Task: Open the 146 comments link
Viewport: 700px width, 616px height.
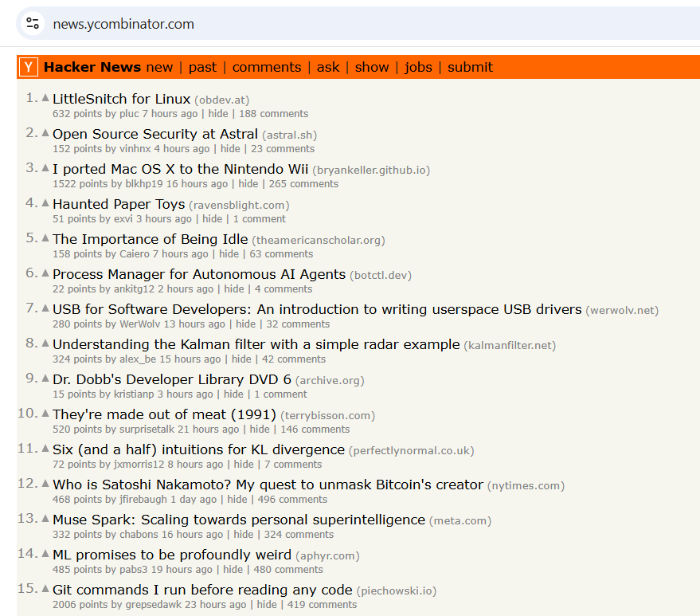Action: point(315,430)
